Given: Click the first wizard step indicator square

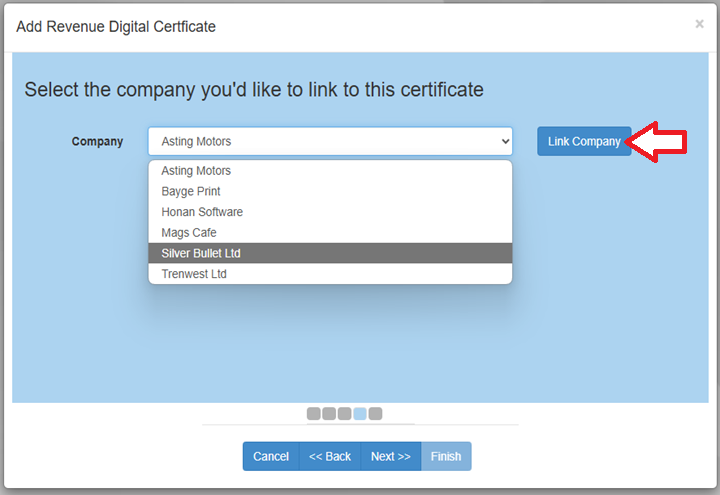Looking at the screenshot, I should (314, 413).
